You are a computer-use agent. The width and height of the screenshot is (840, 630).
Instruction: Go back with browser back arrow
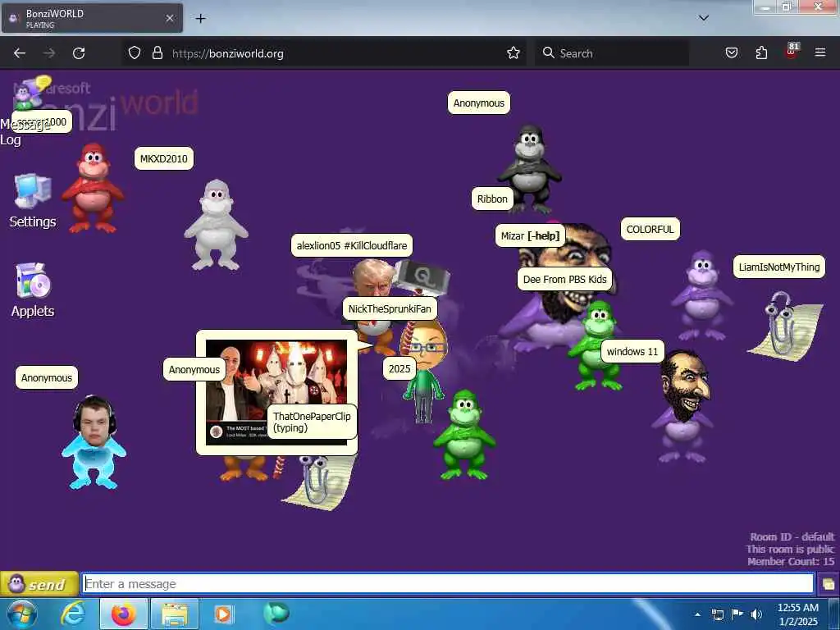pos(20,53)
